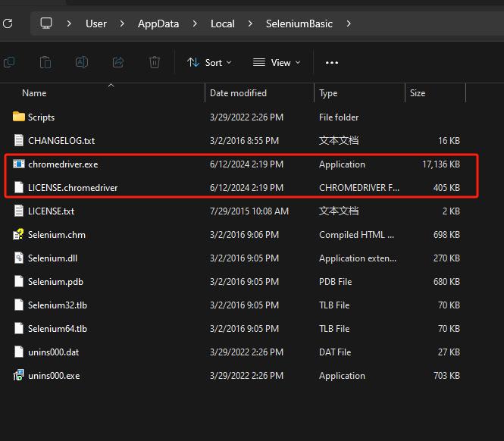Select the Scripts folder name
The image size is (504, 441).
[x=41, y=117]
